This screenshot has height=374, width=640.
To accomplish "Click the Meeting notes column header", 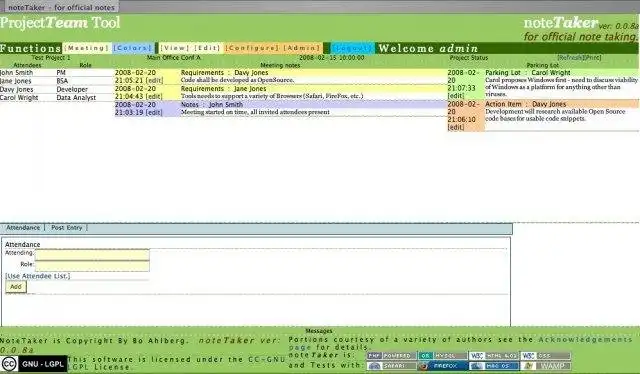I will coord(280,65).
